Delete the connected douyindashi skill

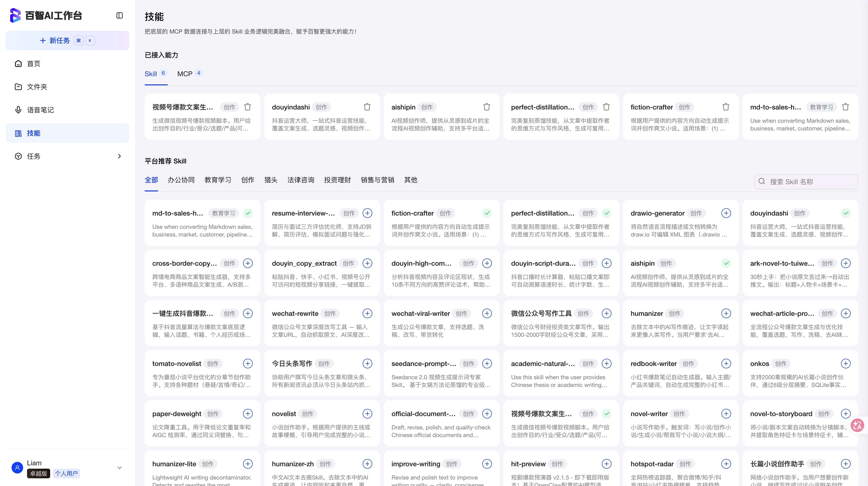pyautogui.click(x=367, y=107)
